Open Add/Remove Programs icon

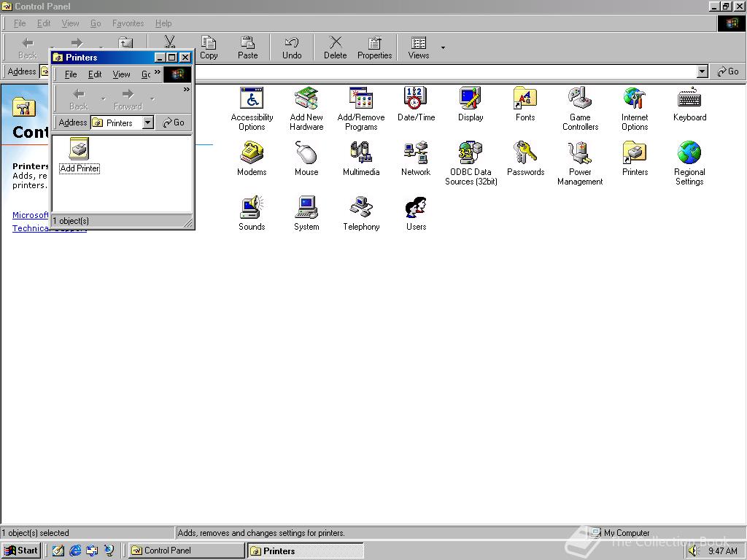[361, 109]
